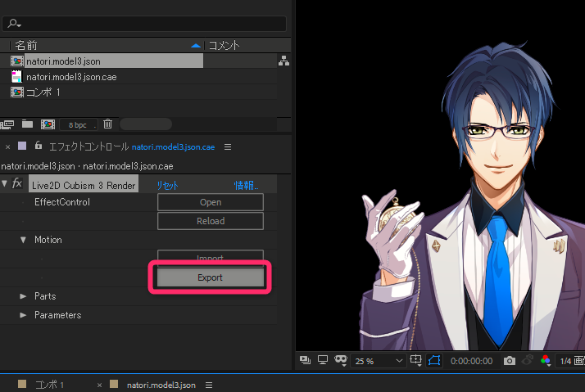Toggle the fx effect switch
This screenshot has width=585, height=392.
[x=17, y=183]
